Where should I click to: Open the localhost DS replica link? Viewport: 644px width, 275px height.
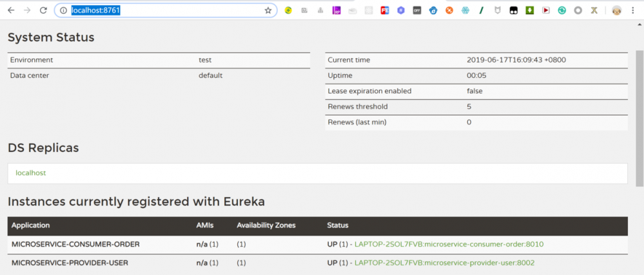pos(30,173)
